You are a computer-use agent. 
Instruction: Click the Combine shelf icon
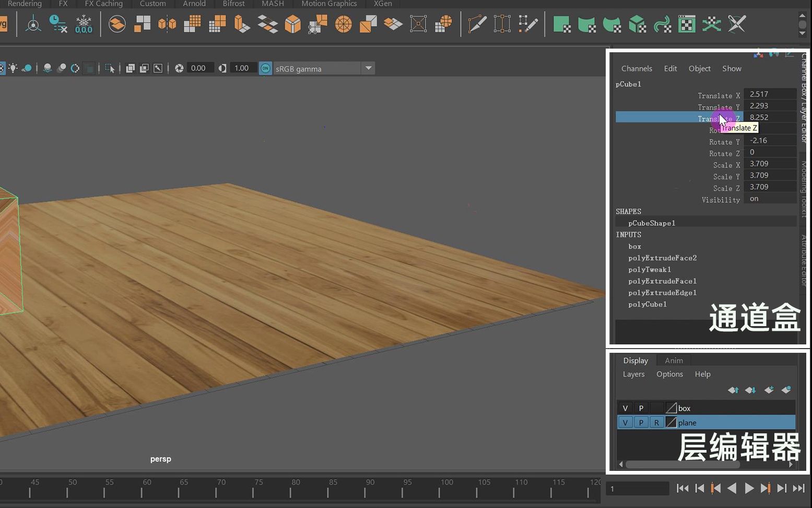tap(117, 24)
